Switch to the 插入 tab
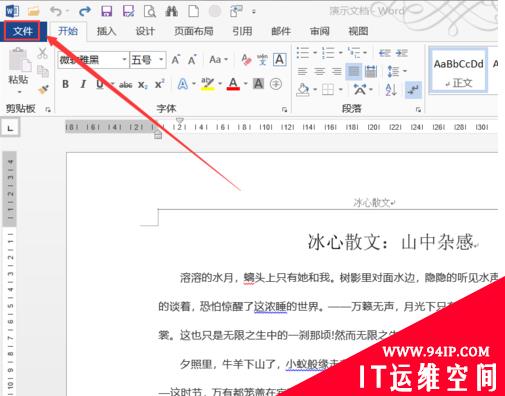 point(106,31)
